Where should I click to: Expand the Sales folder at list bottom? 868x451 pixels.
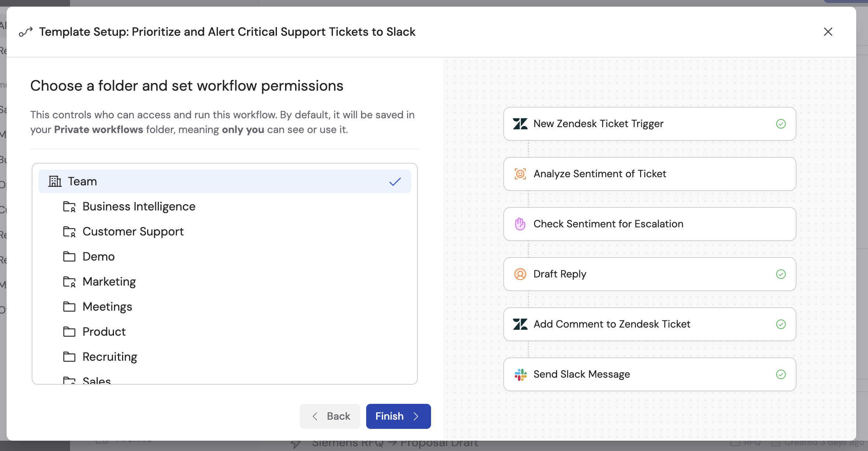(96, 380)
